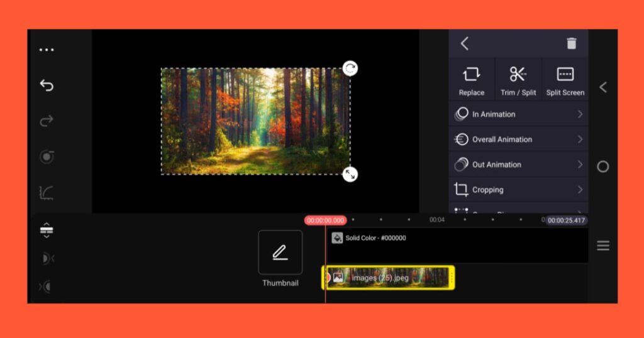
Task: Click the 00:00:00.000 playhead time marker
Action: (325, 221)
